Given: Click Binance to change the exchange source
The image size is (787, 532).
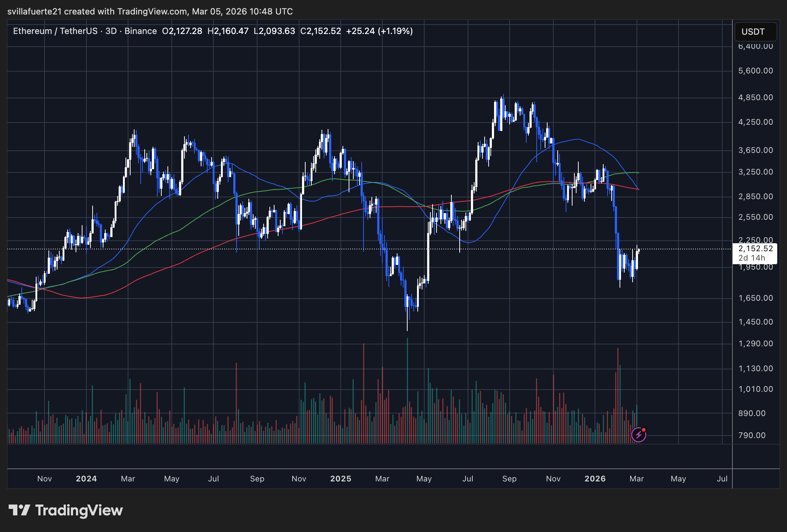Looking at the screenshot, I should point(141,31).
